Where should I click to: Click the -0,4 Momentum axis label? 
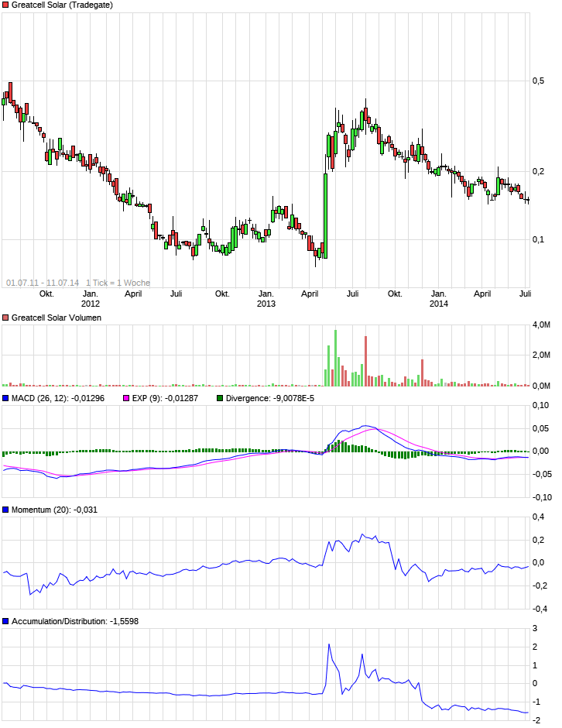coord(538,609)
